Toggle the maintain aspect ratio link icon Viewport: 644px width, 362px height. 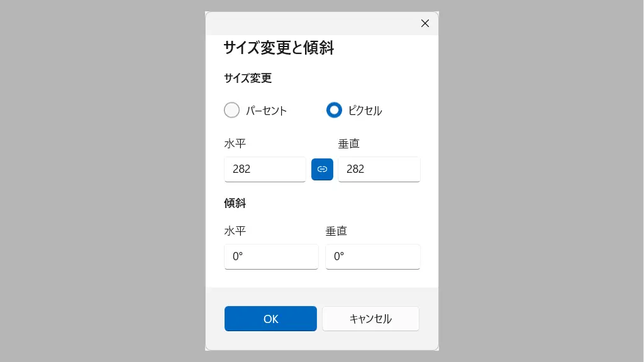click(322, 169)
